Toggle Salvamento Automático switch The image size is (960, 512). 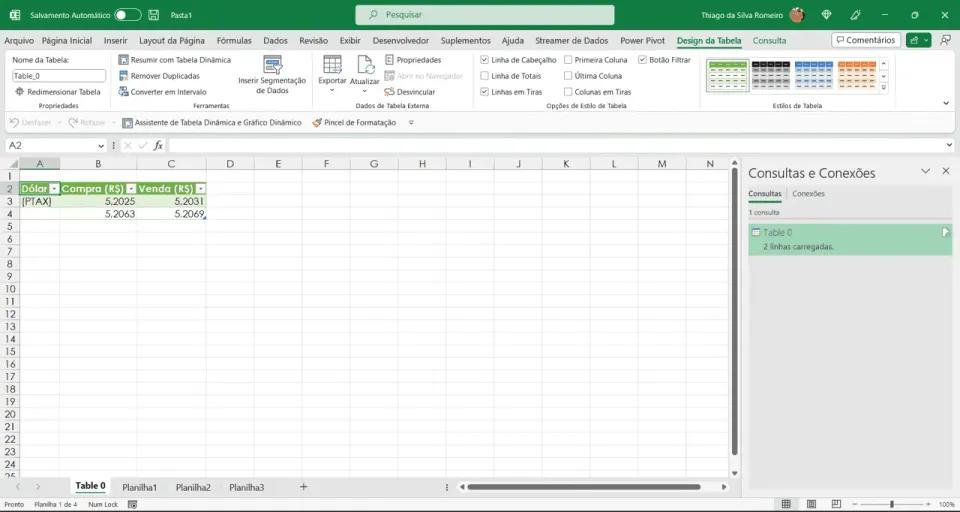point(127,15)
